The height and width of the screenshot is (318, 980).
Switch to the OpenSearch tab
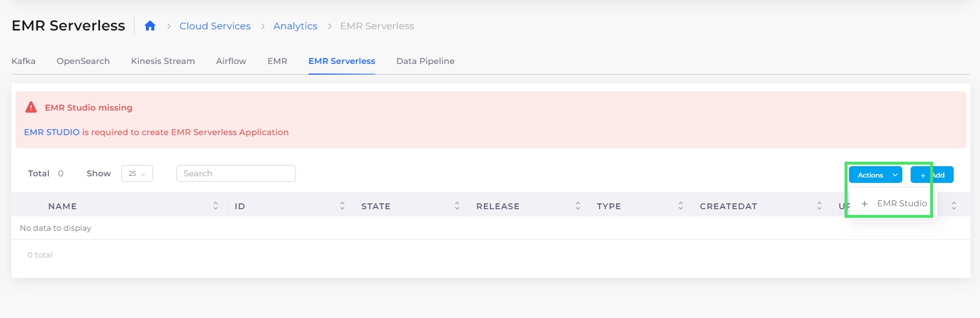point(83,61)
